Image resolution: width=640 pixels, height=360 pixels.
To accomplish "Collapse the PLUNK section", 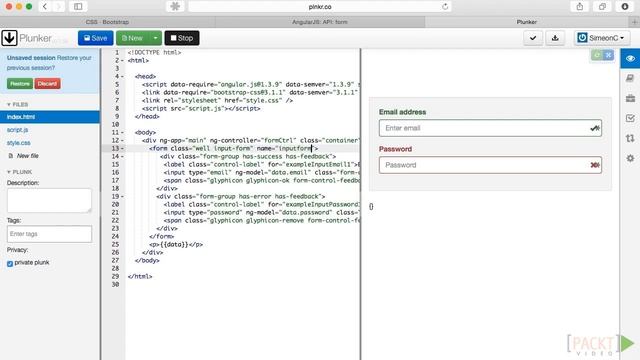I will (20, 172).
